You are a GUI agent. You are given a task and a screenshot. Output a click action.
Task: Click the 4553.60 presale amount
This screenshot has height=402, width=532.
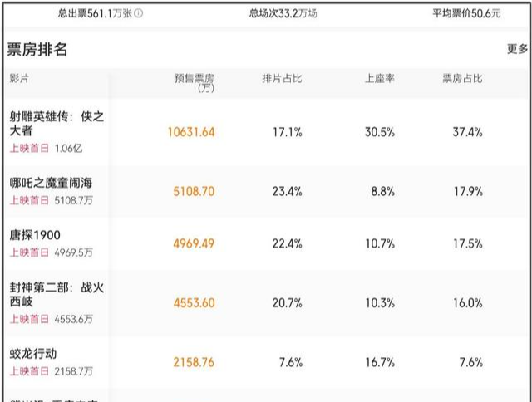click(194, 303)
